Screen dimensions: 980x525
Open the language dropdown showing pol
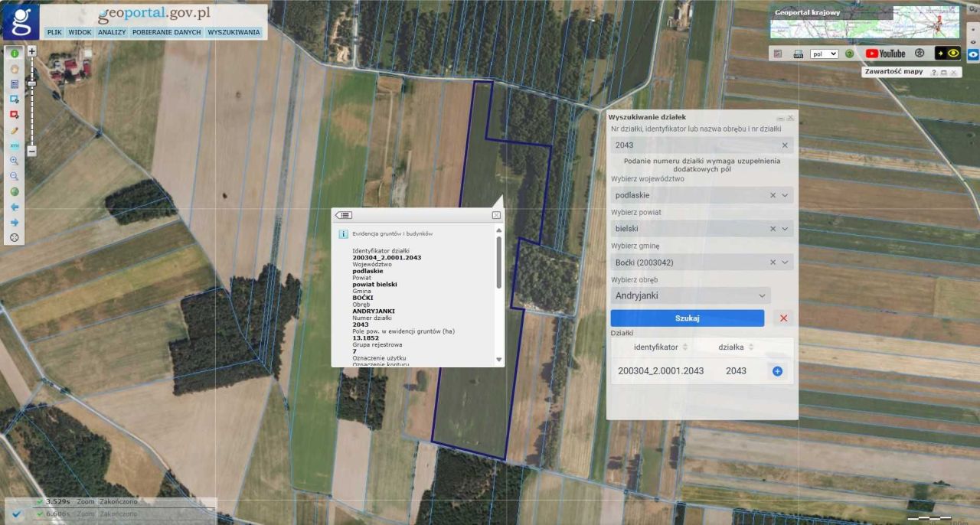pyautogui.click(x=824, y=54)
